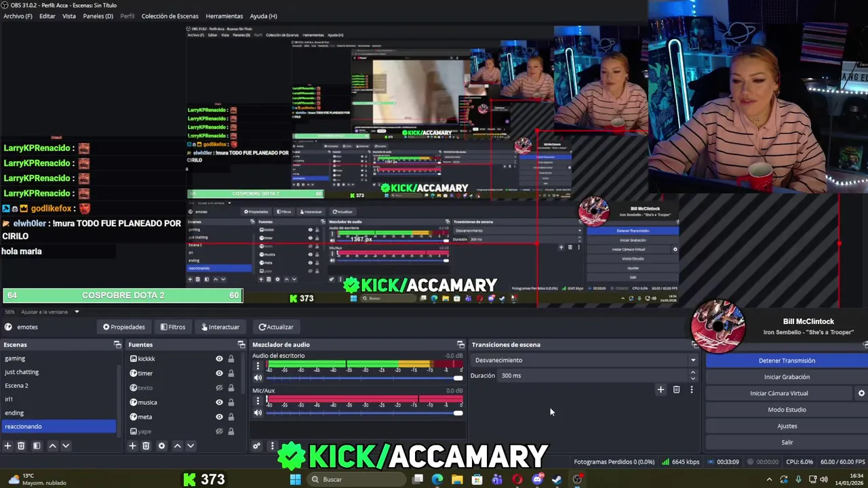Adjust Duración stepper arrows
The width and height of the screenshot is (868, 488).
pos(692,375)
